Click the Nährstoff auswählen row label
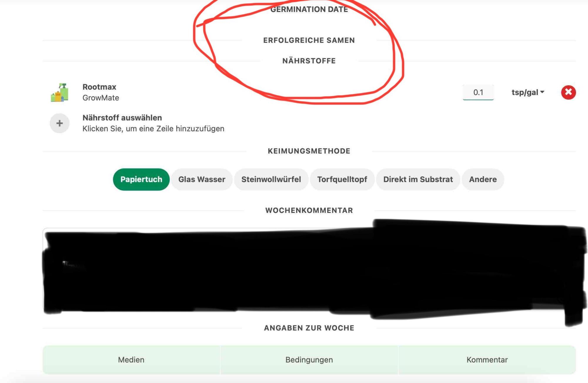Image resolution: width=588 pixels, height=383 pixels. point(122,118)
